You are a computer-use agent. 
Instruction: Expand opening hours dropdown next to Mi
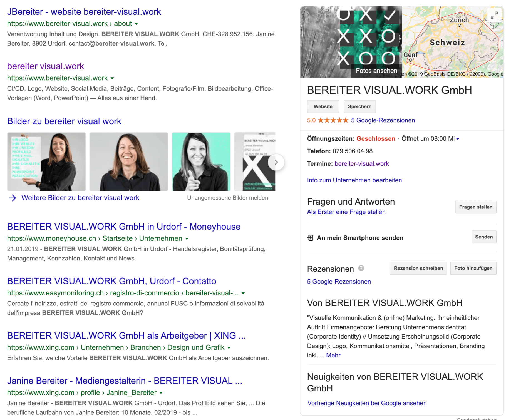(x=458, y=139)
